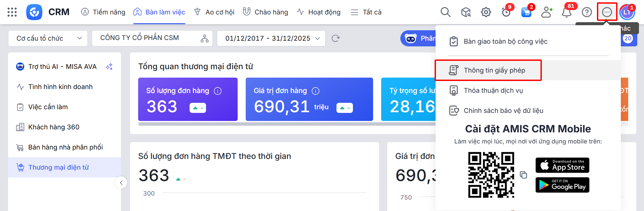Open the date range dropdown 01/12/2017 - 31/12/2025
This screenshot has width=644, height=211.
point(271,38)
